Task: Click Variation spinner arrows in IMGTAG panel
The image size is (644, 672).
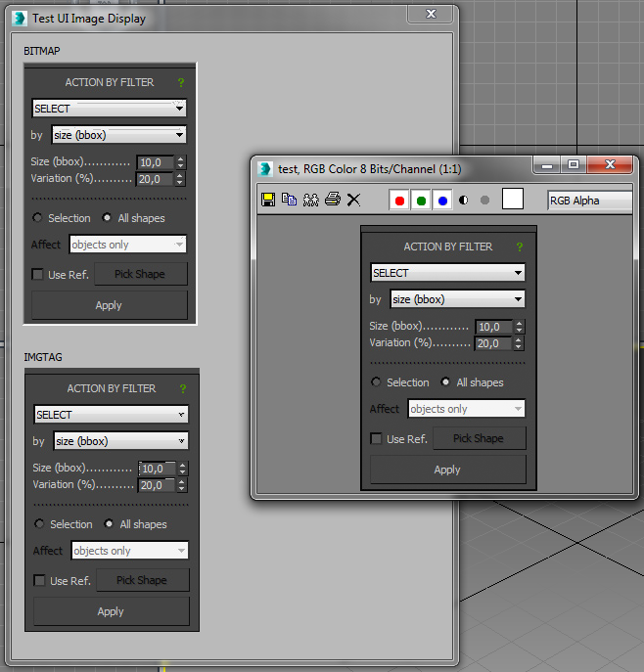Action: click(x=182, y=485)
